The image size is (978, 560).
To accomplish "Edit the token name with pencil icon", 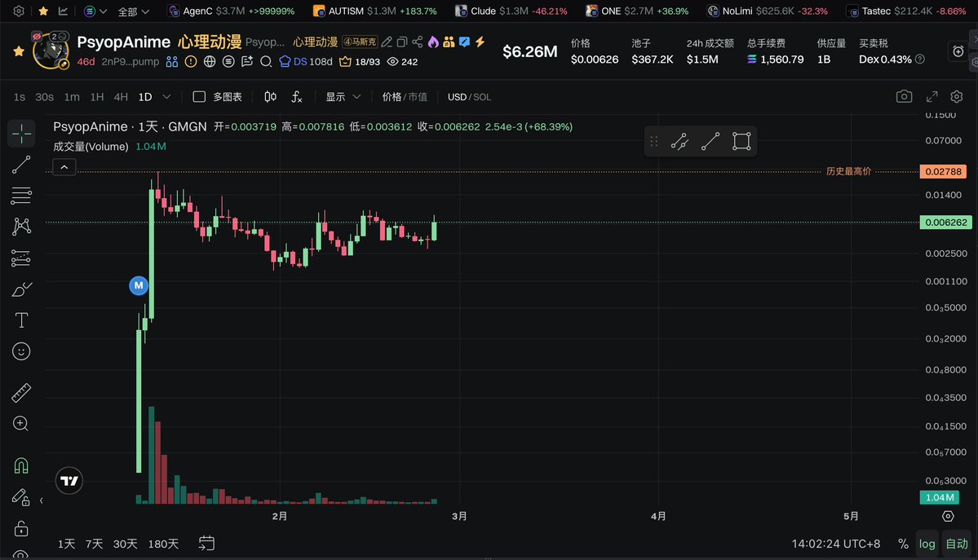I will (x=387, y=42).
